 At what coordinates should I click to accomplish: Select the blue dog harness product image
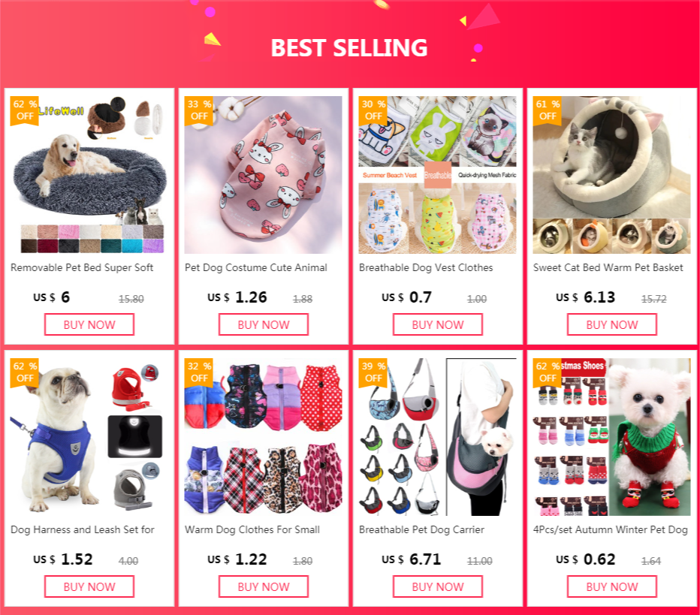click(89, 437)
